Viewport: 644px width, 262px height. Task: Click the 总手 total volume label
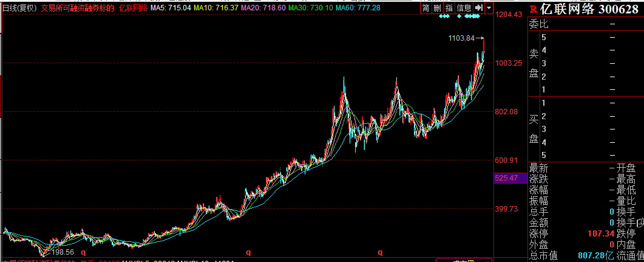click(x=538, y=212)
